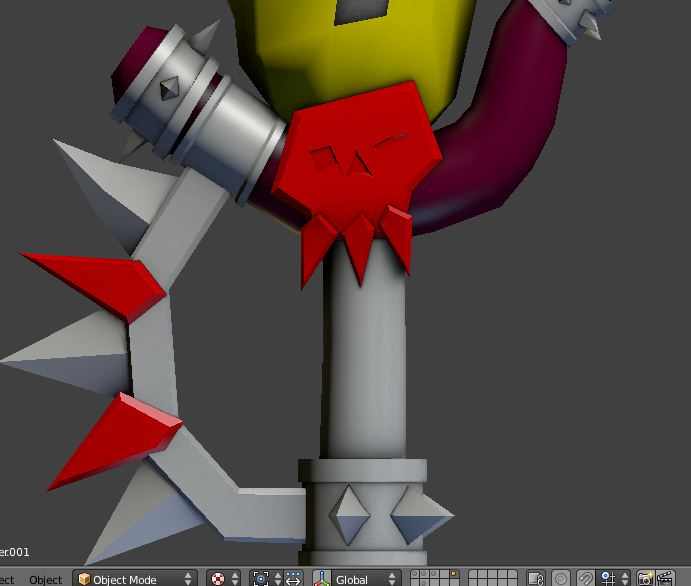The width and height of the screenshot is (691, 586).
Task: Open the Global transform orientation dropdown
Action: pos(366,579)
